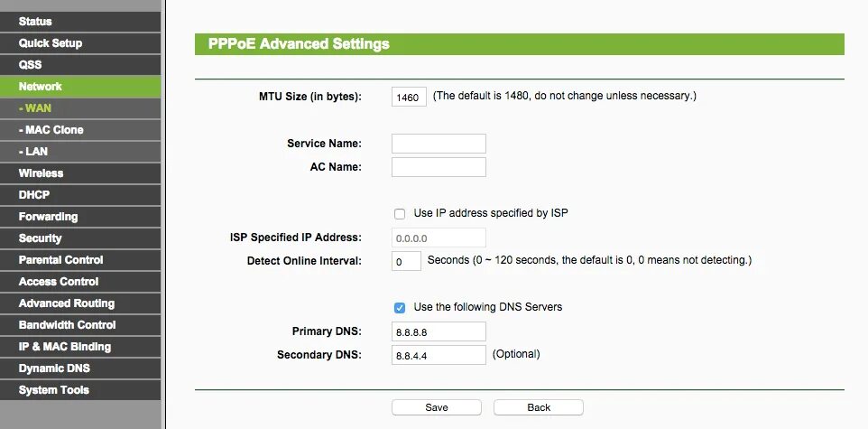Open the Status menu item
This screenshot has width=868, height=429.
click(80, 22)
